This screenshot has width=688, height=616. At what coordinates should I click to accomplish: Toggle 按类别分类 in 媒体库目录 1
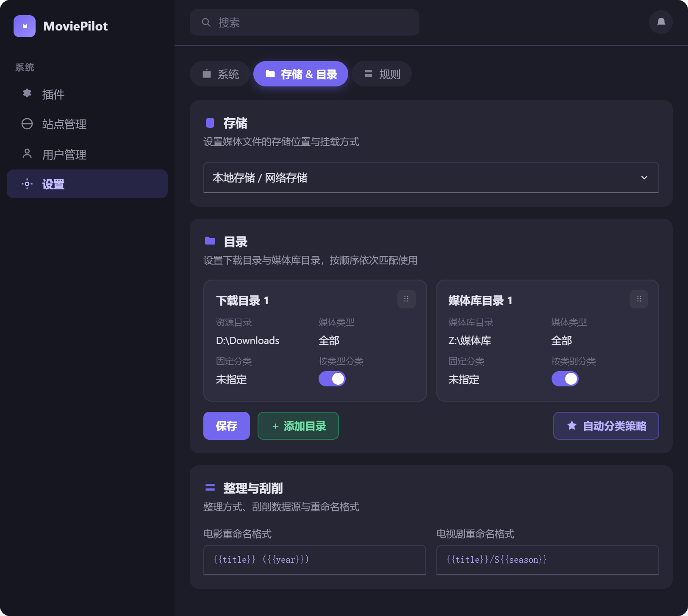pyautogui.click(x=565, y=379)
